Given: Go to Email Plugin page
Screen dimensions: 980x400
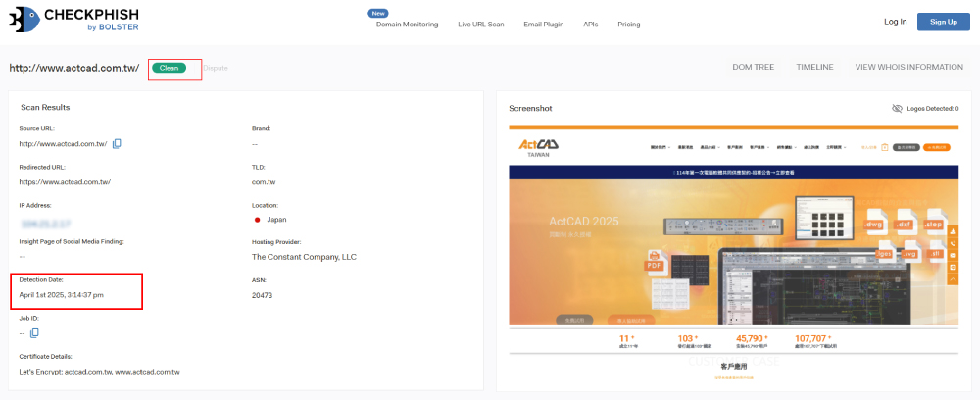Looking at the screenshot, I should [x=544, y=25].
